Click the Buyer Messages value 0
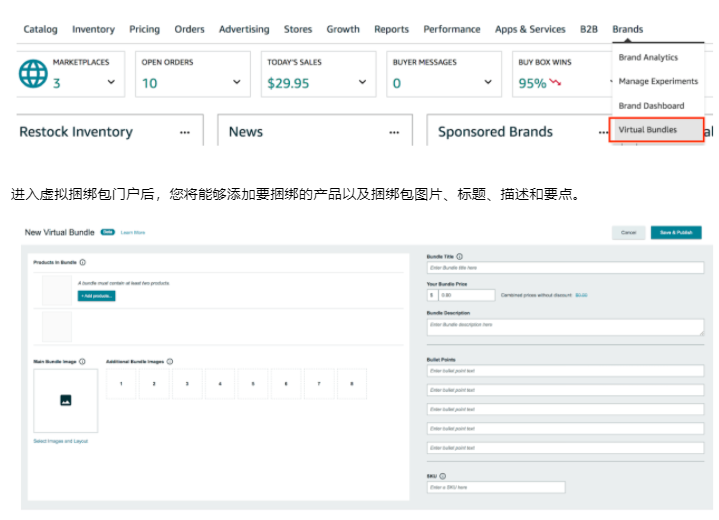This screenshot has height=520, width=719. [397, 83]
